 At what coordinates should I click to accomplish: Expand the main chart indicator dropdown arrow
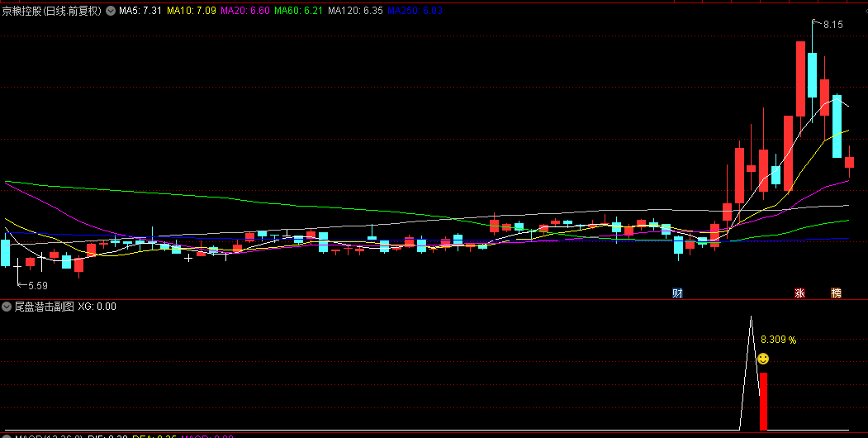(111, 12)
